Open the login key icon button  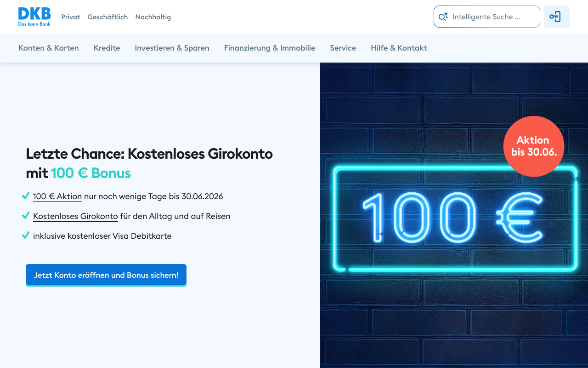(556, 17)
